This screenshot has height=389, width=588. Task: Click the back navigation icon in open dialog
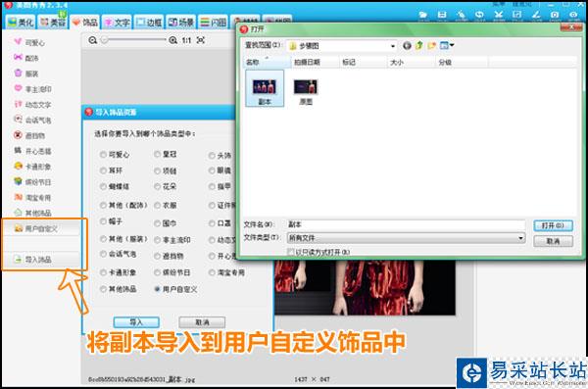[407, 46]
